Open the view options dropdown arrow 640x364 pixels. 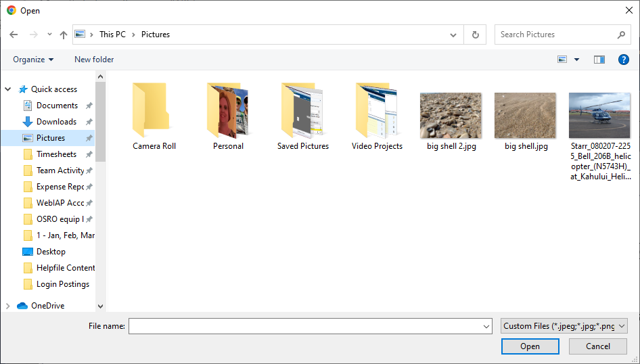point(576,60)
